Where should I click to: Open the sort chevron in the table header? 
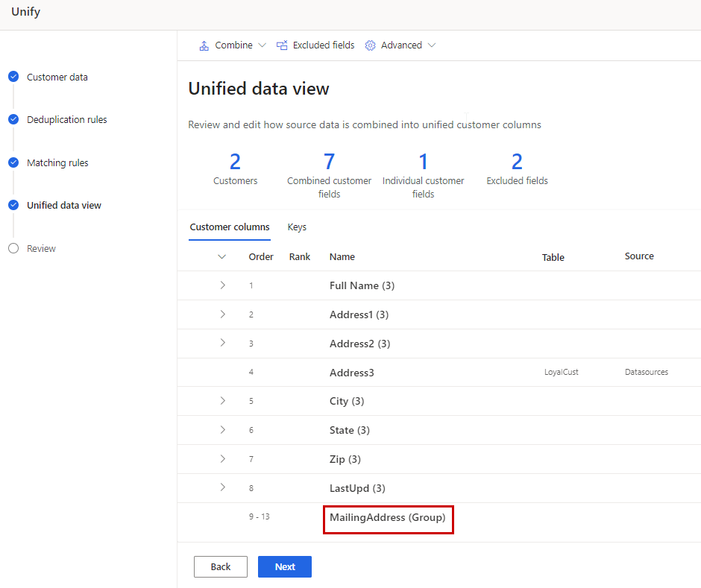(x=221, y=256)
